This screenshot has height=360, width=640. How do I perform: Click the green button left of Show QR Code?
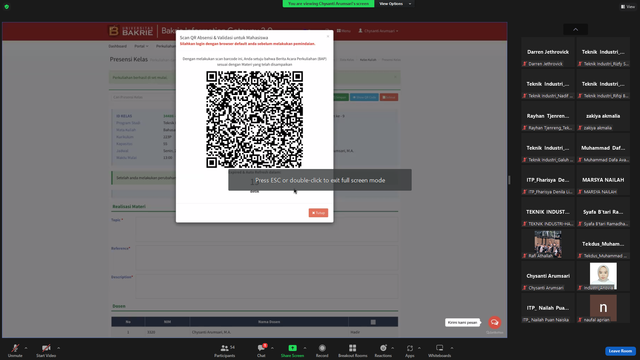tap(340, 97)
